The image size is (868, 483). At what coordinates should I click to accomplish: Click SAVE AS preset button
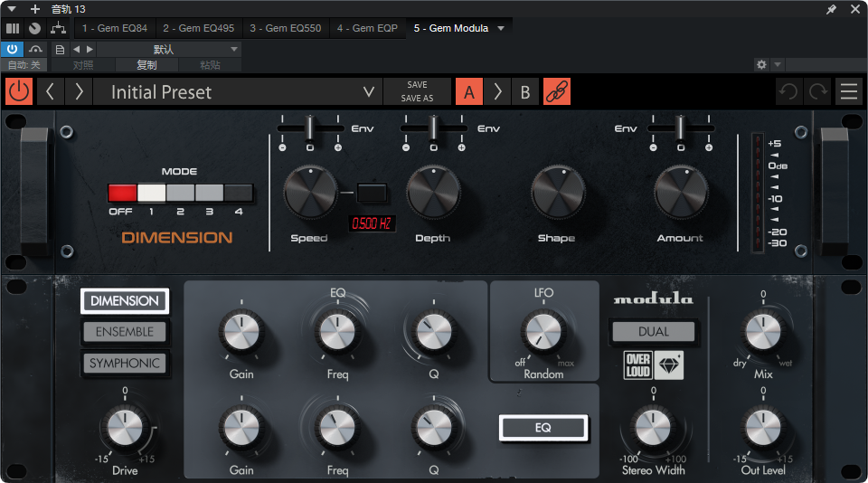point(417,98)
